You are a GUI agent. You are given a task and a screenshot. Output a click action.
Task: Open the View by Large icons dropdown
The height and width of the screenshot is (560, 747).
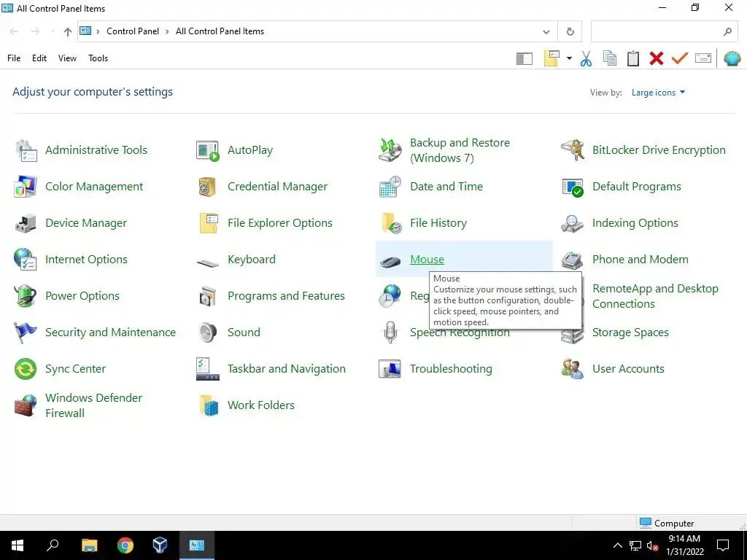click(659, 93)
